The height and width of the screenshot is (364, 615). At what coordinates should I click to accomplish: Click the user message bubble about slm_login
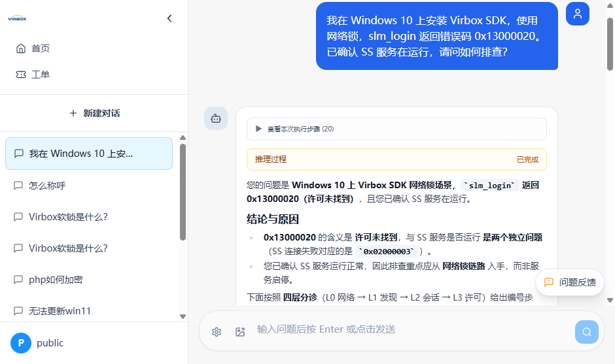click(x=437, y=36)
